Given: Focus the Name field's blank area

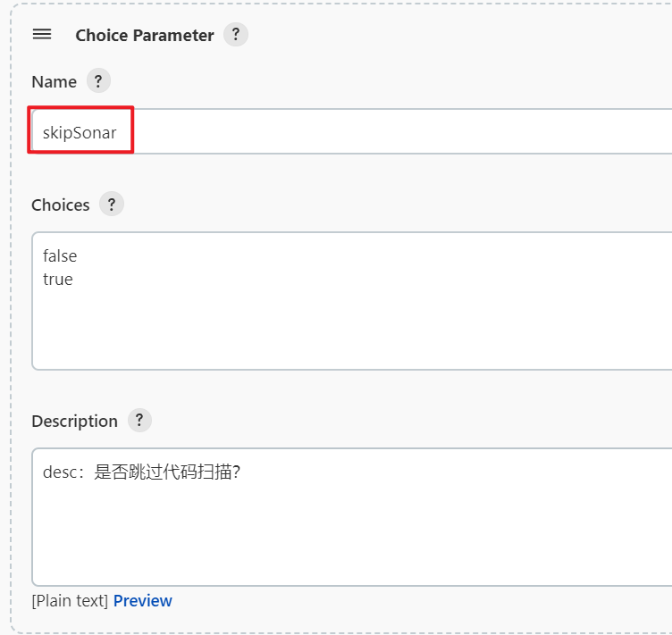Looking at the screenshot, I should pyautogui.click(x=403, y=131).
